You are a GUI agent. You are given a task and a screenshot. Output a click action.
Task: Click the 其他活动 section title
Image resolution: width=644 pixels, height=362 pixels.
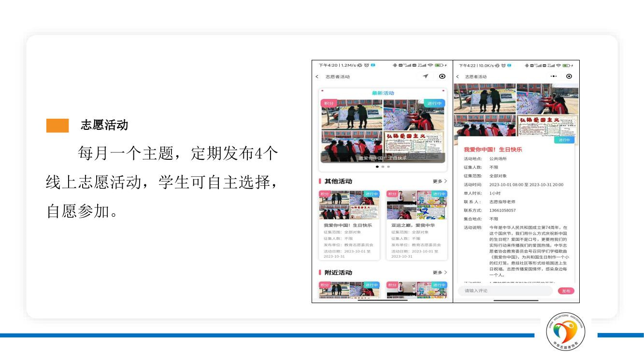pos(338,181)
